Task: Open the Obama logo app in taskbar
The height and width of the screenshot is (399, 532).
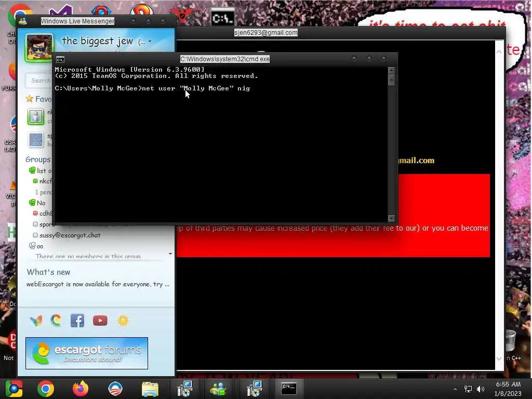Action: pyautogui.click(x=115, y=389)
